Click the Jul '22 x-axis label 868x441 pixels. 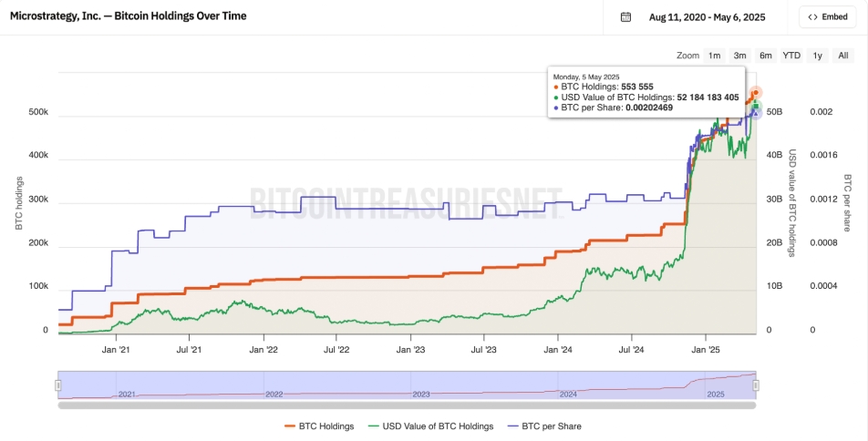pos(336,349)
